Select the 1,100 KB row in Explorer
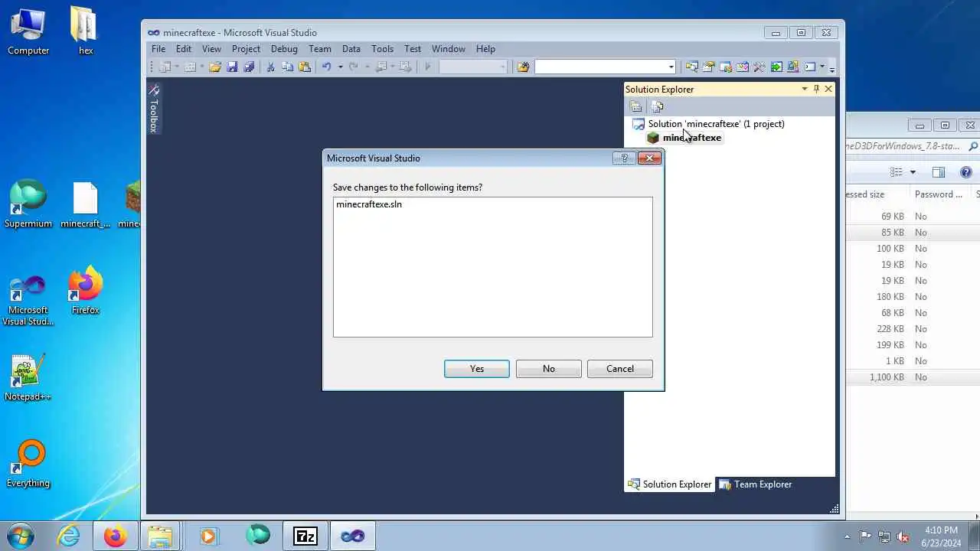This screenshot has height=551, width=980. (x=913, y=377)
